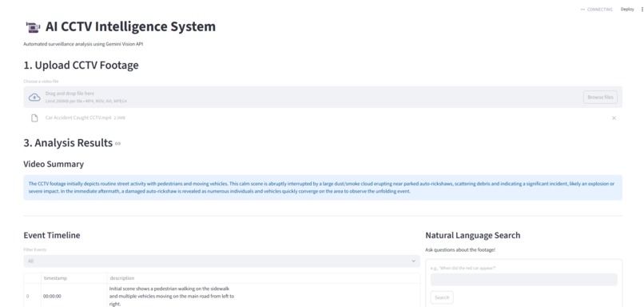Focus the natural language question input field
The image size is (644, 307).
pos(523,280)
